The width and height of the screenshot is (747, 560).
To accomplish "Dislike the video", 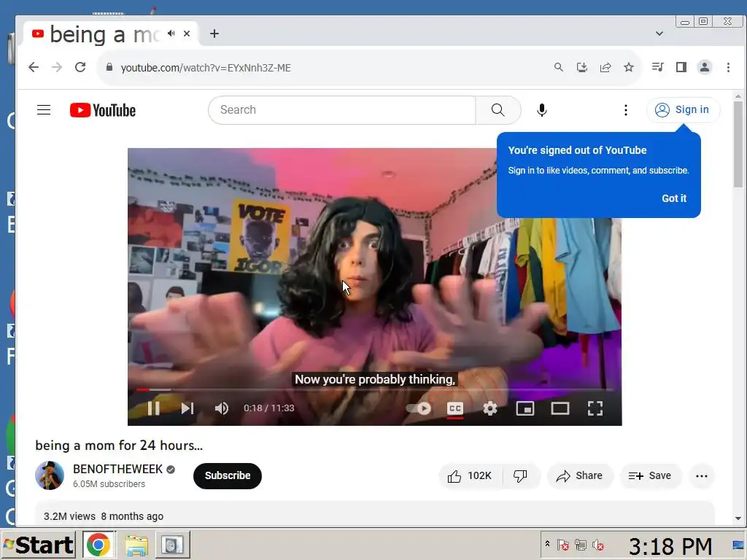I will tap(520, 475).
